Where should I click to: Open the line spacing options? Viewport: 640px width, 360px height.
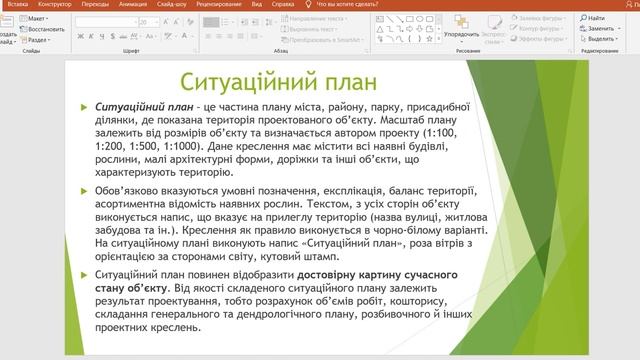pos(269,22)
